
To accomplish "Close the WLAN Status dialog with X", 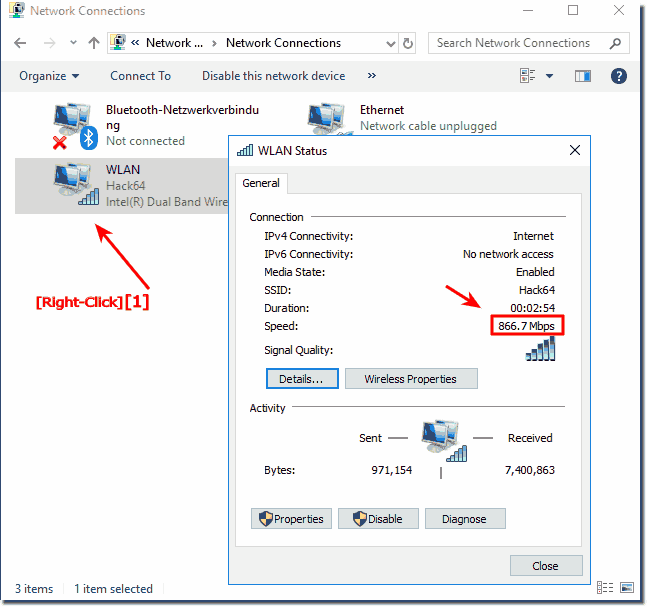I will (575, 150).
